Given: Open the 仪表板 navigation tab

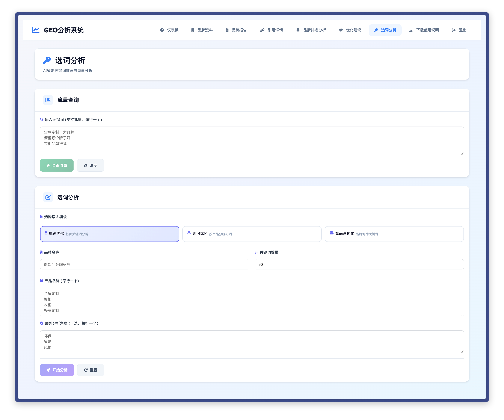Looking at the screenshot, I should [x=169, y=30].
